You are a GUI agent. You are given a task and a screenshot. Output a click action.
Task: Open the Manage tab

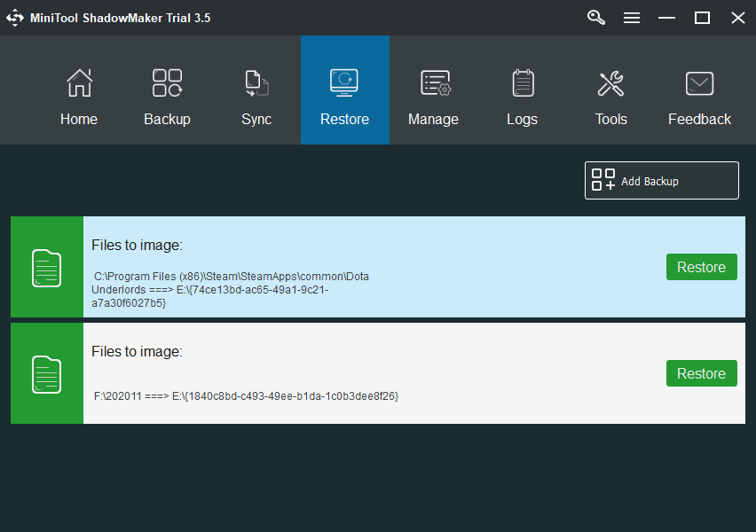[433, 90]
